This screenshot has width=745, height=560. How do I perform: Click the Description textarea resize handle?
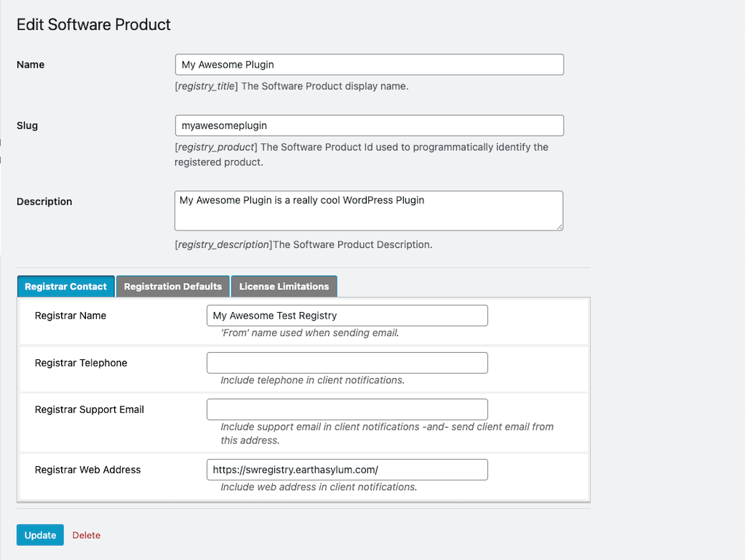click(x=559, y=226)
